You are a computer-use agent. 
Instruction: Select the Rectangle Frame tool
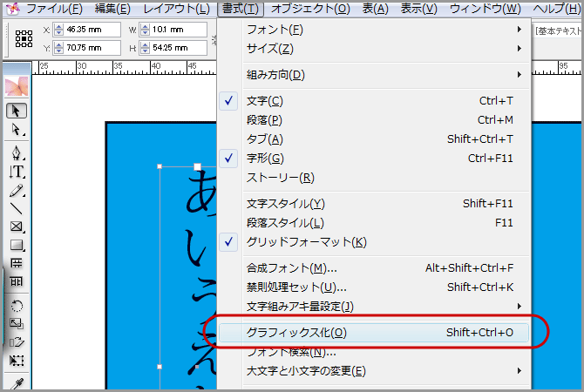[17, 227]
